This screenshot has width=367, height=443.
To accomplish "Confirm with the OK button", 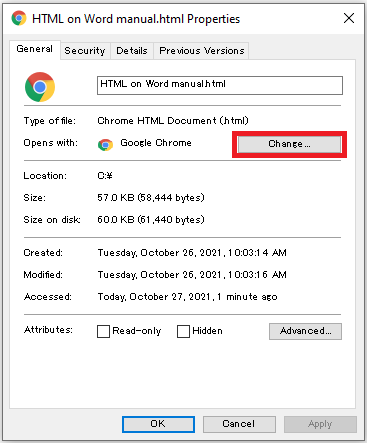I will [158, 424].
